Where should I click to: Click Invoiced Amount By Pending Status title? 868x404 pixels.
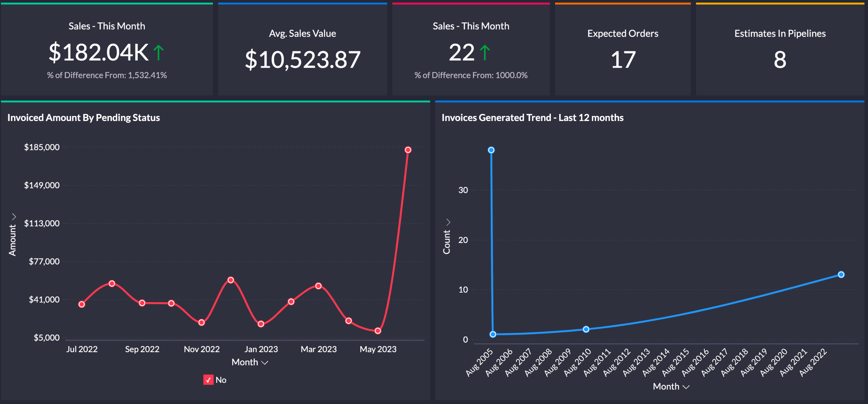(x=84, y=118)
